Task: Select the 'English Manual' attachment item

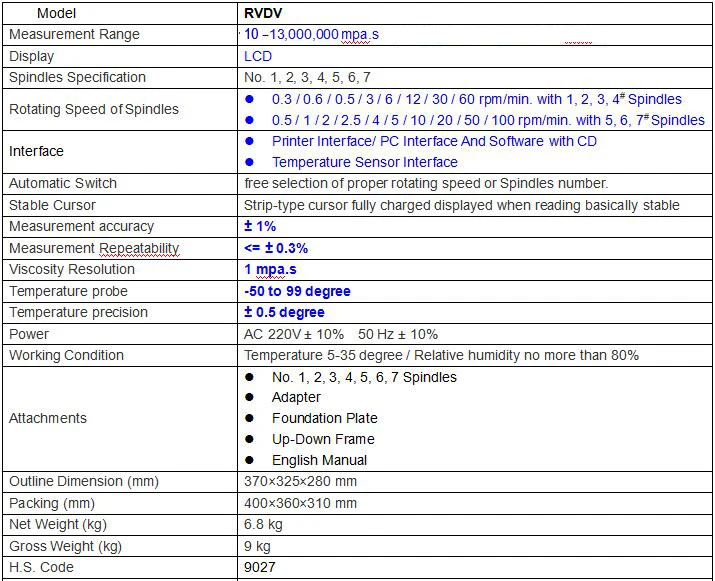Action: pos(319,460)
